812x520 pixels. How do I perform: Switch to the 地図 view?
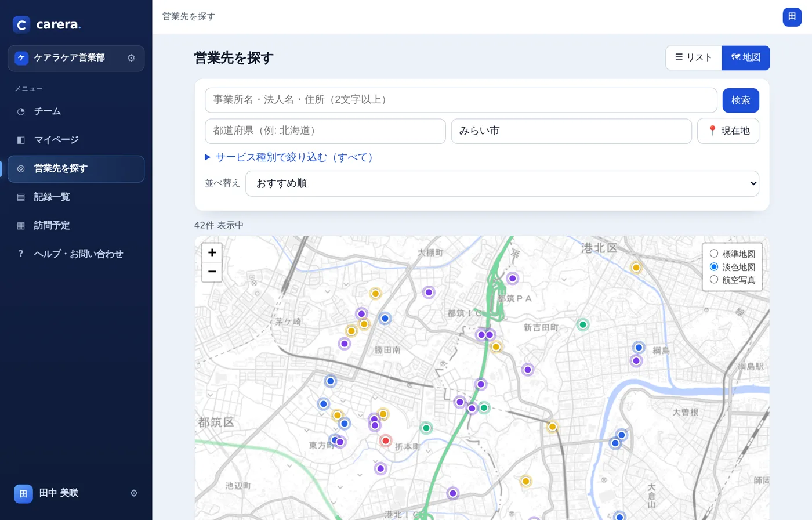coord(746,57)
